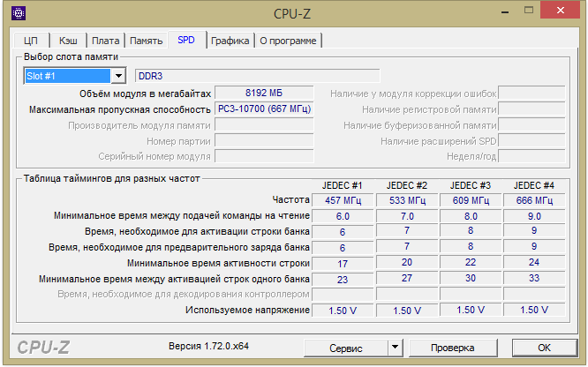The image size is (588, 367).
Task: Click the JEDEC #1 column header
Action: 342,185
